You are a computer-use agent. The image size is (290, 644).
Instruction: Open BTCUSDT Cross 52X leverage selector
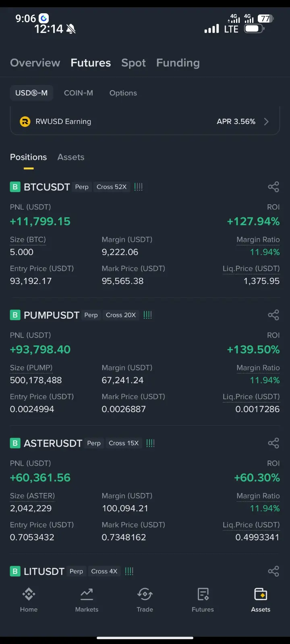(112, 187)
